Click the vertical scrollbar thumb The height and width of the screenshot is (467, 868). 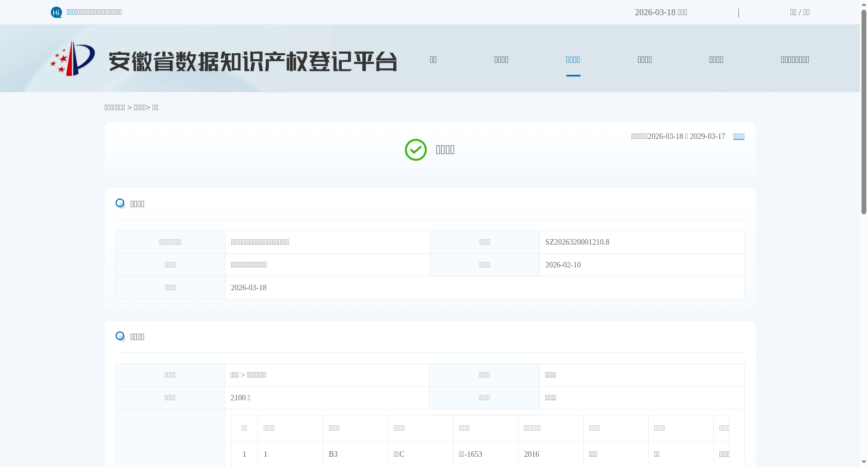(864, 112)
